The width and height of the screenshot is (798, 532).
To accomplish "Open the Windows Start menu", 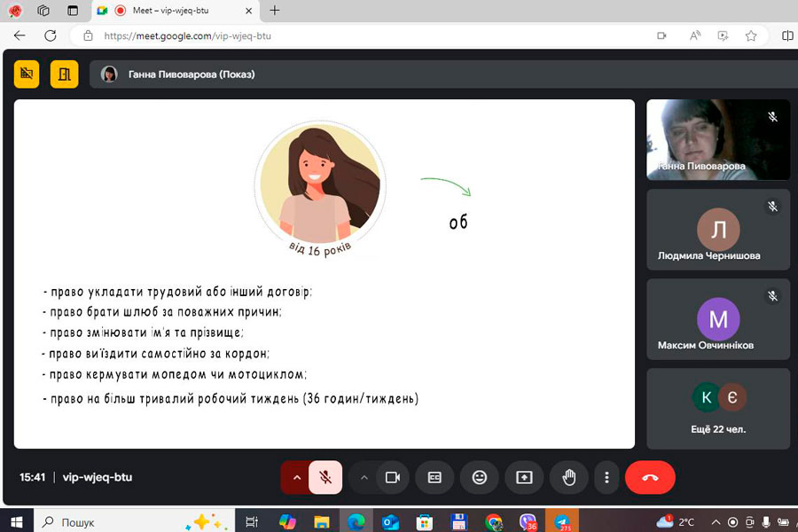I will 17,522.
